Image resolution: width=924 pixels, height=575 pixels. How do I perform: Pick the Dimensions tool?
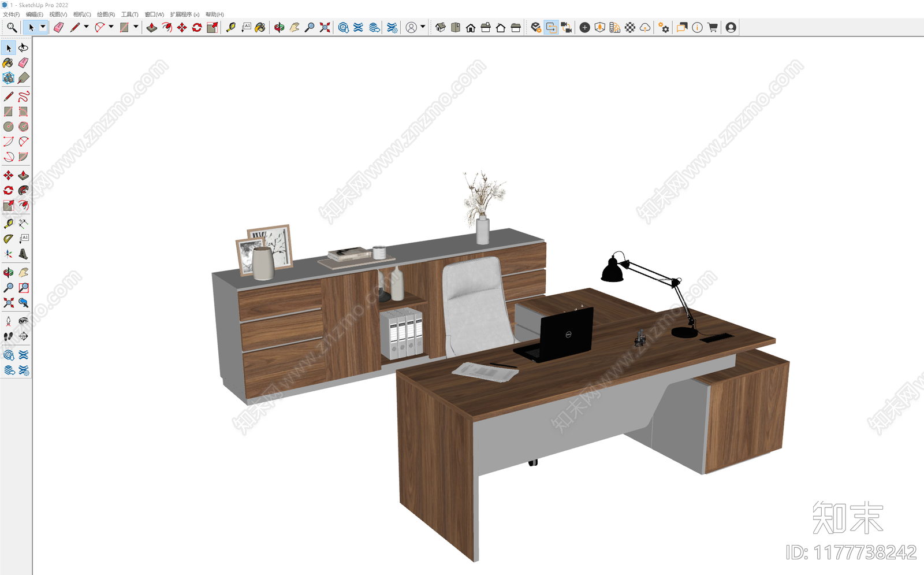[x=24, y=224]
